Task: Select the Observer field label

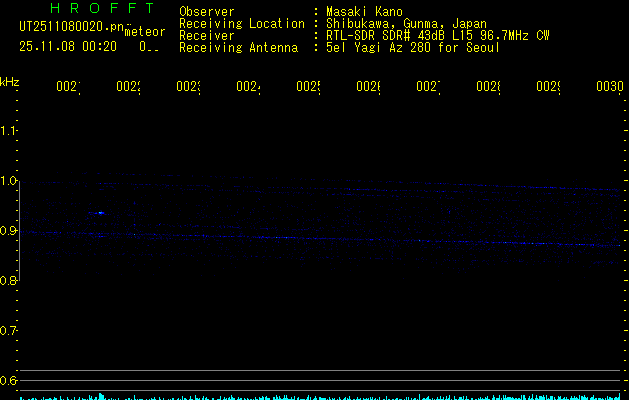Action: click(207, 11)
